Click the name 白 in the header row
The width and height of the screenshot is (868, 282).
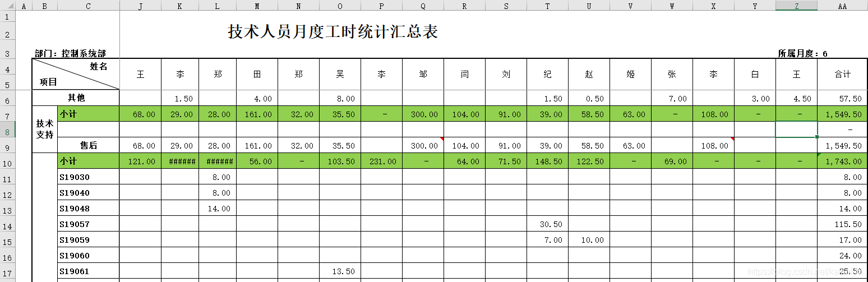coord(755,74)
